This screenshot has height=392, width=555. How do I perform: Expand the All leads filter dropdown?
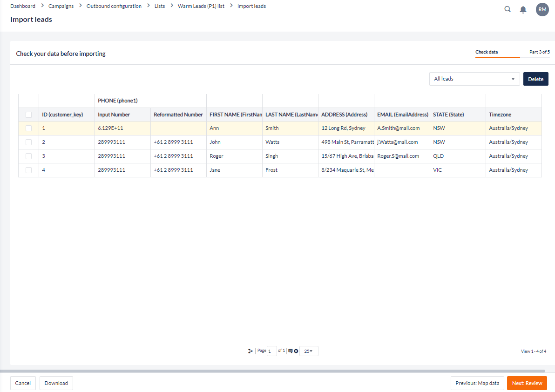point(474,79)
